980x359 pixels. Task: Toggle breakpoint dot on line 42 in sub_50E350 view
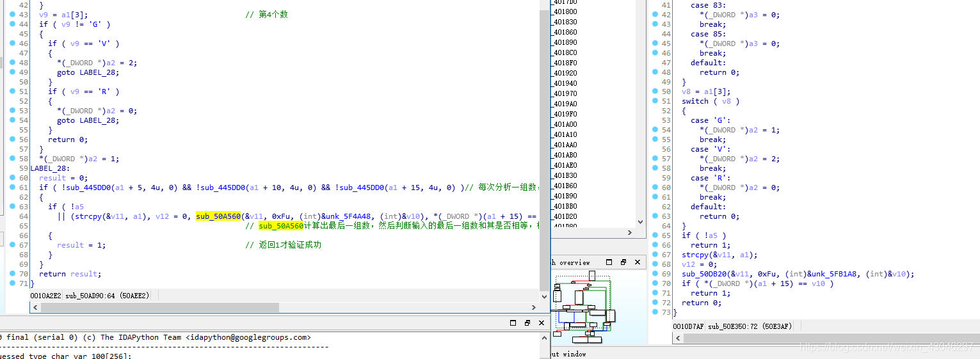655,14
